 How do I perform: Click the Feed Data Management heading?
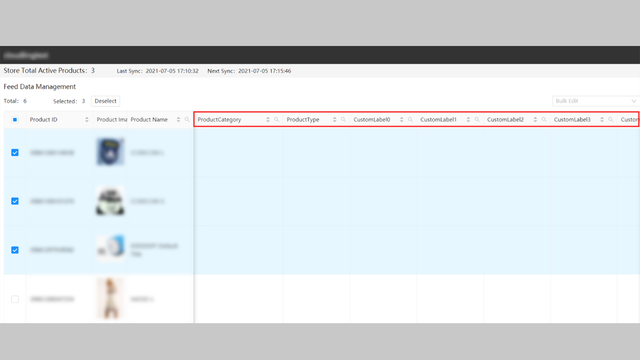pos(40,87)
